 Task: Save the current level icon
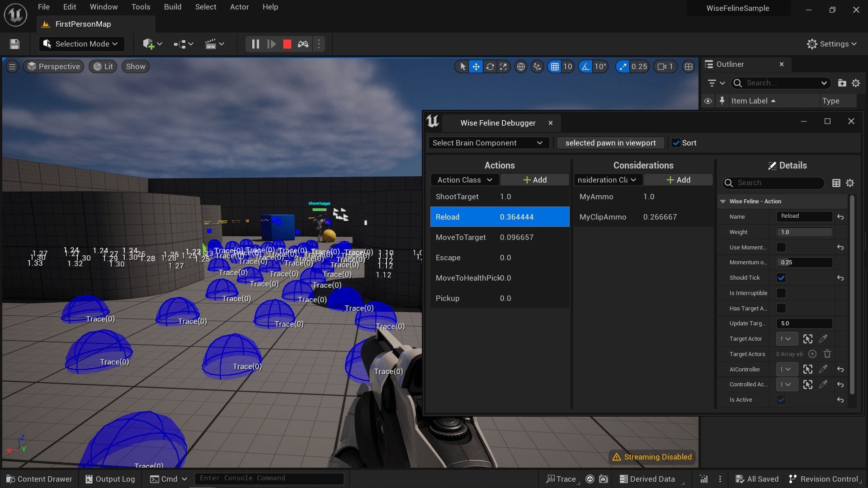[14, 44]
